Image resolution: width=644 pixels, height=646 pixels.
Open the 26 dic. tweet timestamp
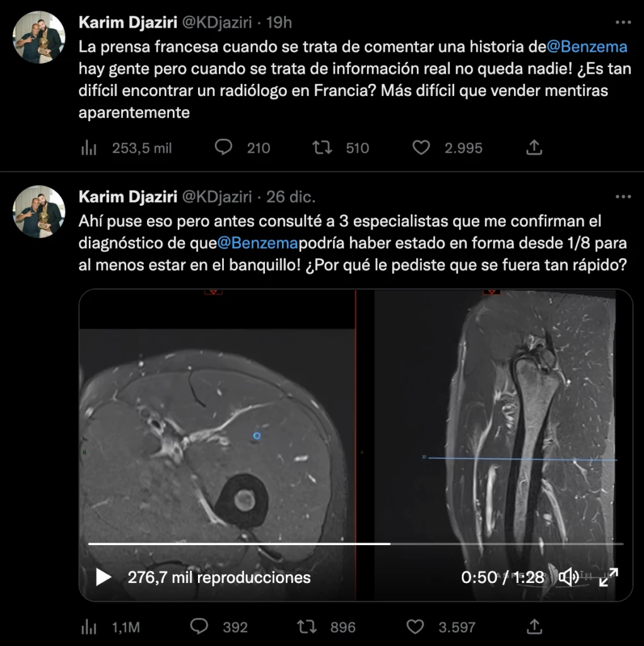(x=291, y=197)
